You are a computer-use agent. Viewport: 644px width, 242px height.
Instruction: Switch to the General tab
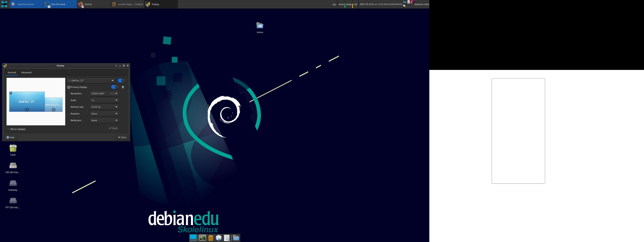coord(12,72)
